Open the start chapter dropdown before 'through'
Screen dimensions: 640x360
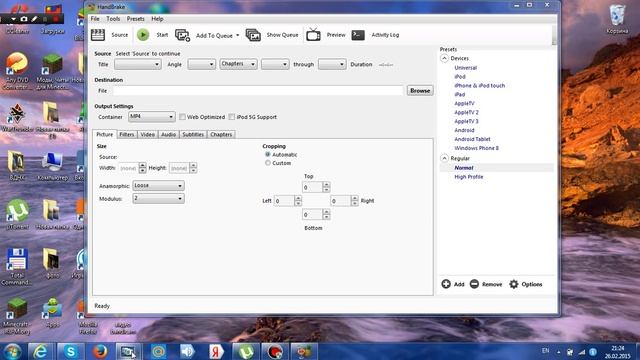pyautogui.click(x=275, y=64)
